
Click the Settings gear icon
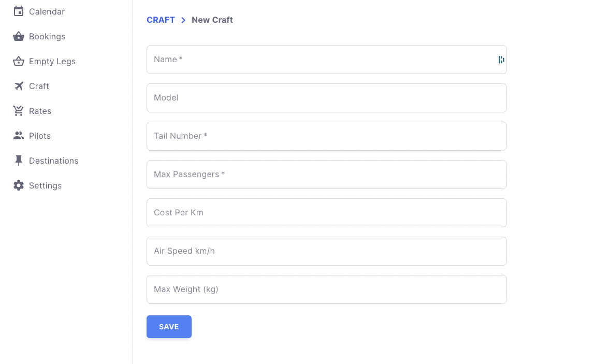coord(19,185)
